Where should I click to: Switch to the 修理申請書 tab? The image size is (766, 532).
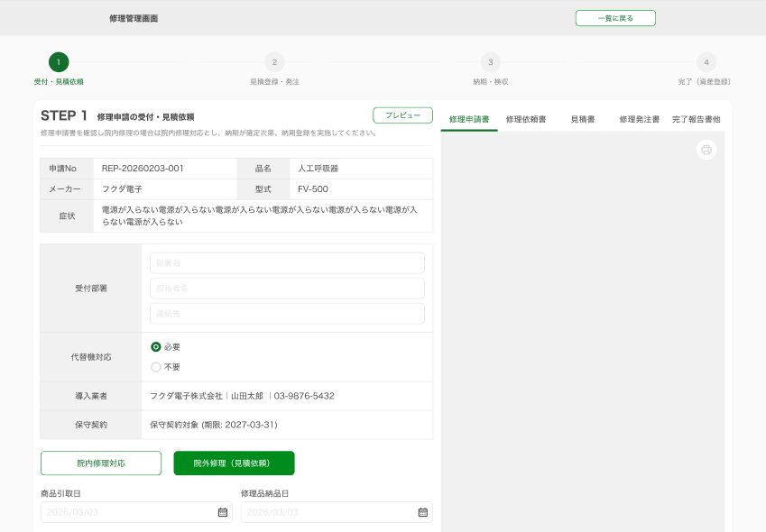[x=469, y=119]
